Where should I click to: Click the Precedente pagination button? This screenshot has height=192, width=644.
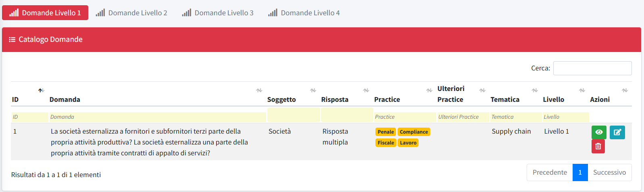point(550,172)
